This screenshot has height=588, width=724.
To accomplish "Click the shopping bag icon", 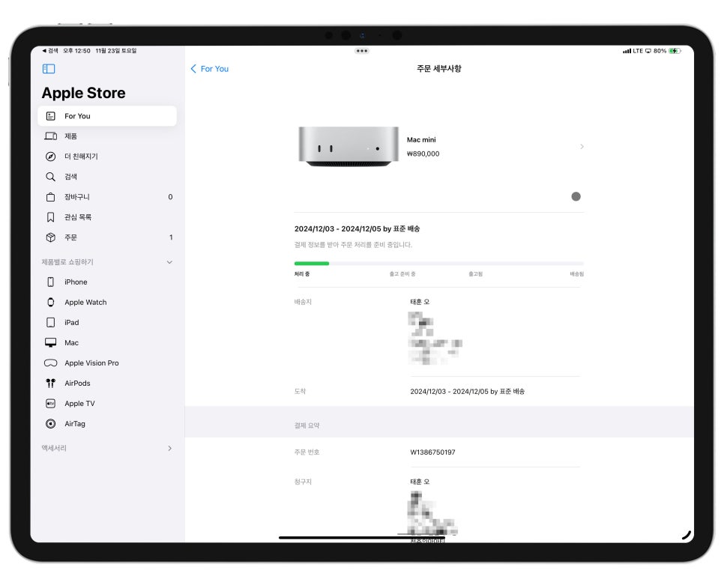I will point(51,197).
